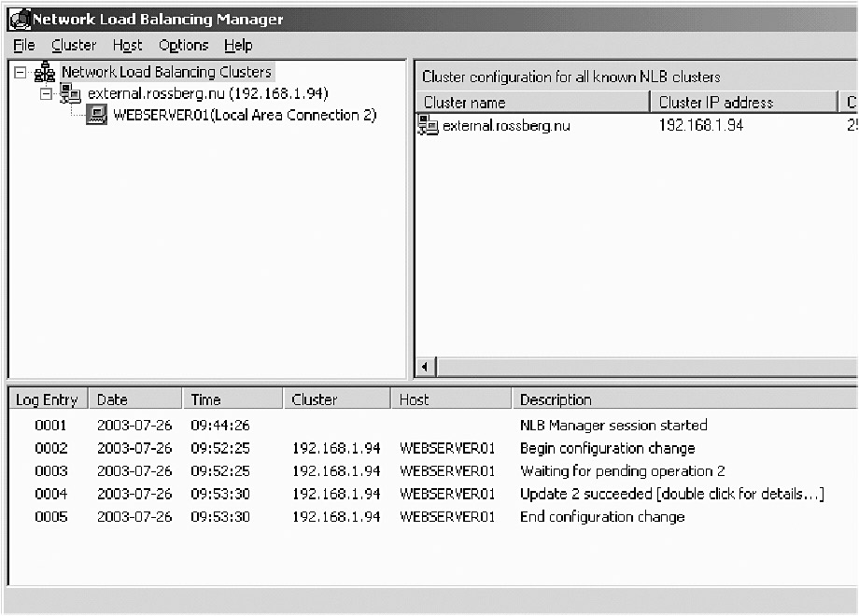Click the Network Load Balancing Clusters root icon
Viewport: 859px width, 616px height.
click(46, 73)
